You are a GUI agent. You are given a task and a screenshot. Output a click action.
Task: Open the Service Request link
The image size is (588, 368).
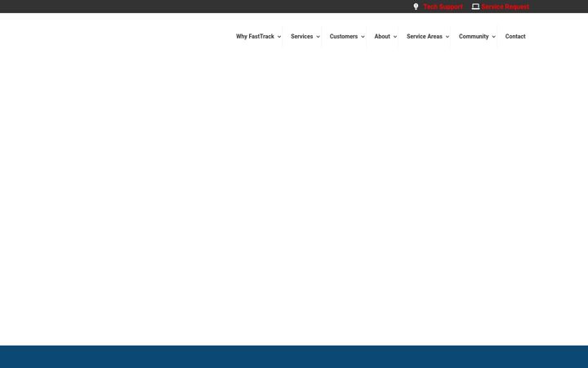click(x=505, y=7)
